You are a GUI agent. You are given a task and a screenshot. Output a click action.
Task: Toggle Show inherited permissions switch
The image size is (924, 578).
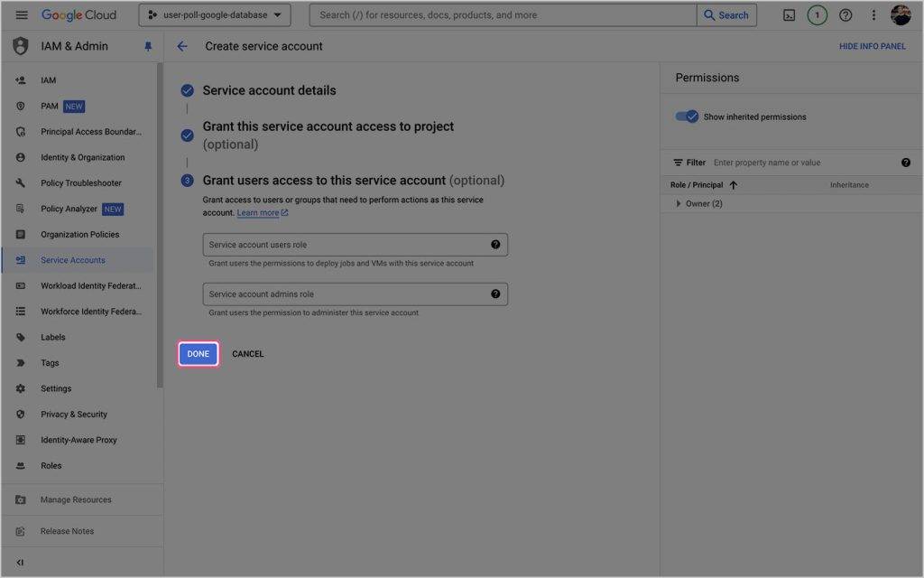(687, 117)
